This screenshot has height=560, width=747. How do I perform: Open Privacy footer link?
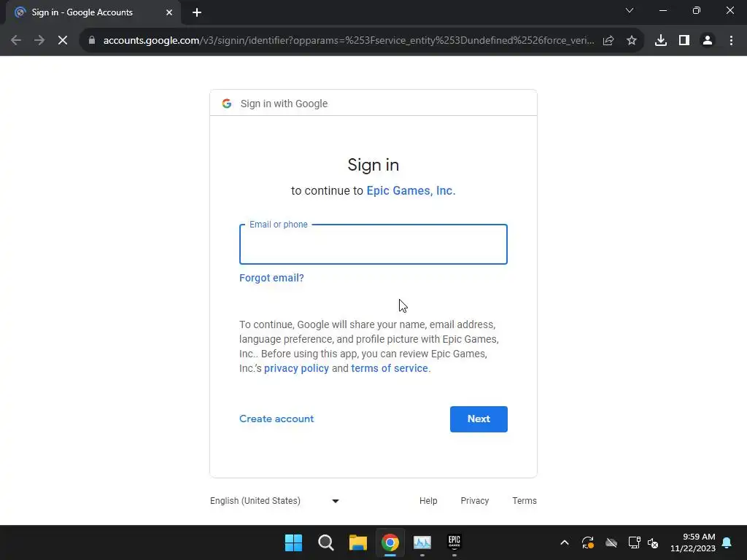click(474, 501)
